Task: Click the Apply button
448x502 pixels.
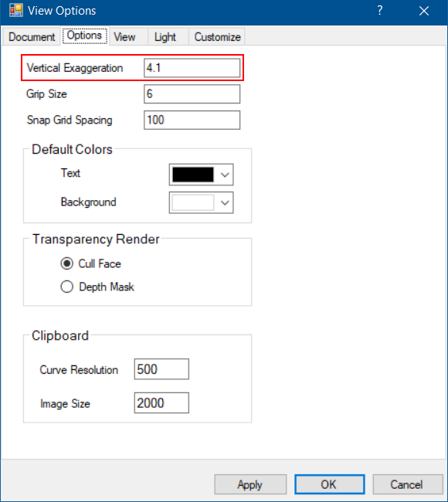Action: point(250,484)
